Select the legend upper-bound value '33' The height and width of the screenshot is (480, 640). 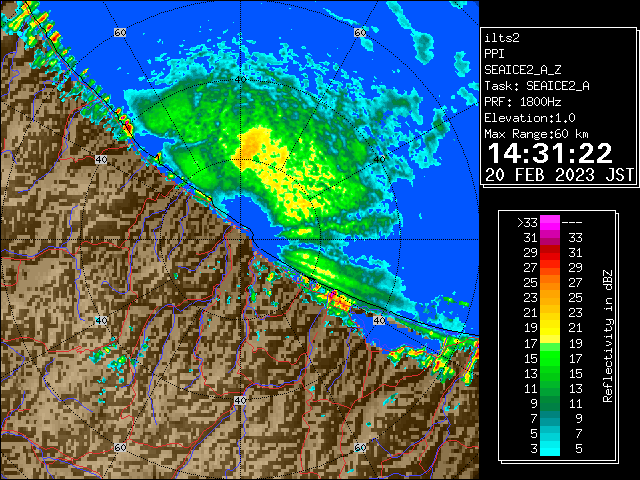tap(575, 238)
